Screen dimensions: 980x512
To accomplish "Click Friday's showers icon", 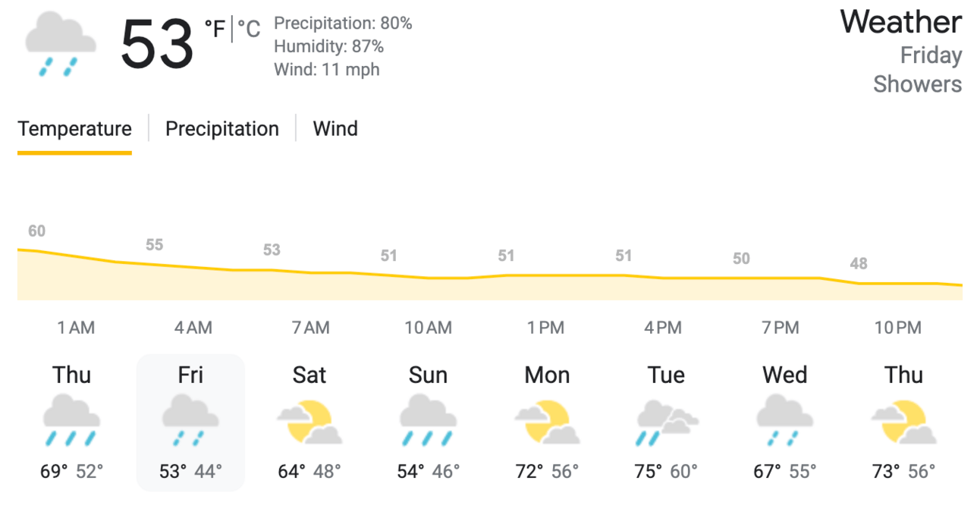I will pos(190,420).
